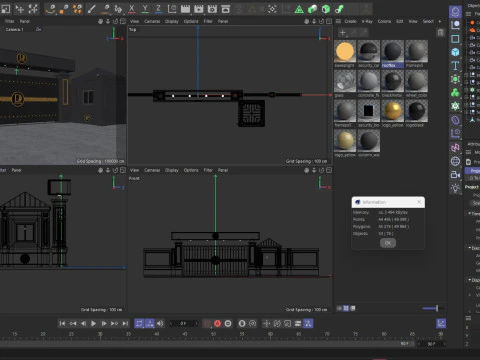Expand more material manager menus arrow
Viewport: 480px width, 360px height.
440,21
